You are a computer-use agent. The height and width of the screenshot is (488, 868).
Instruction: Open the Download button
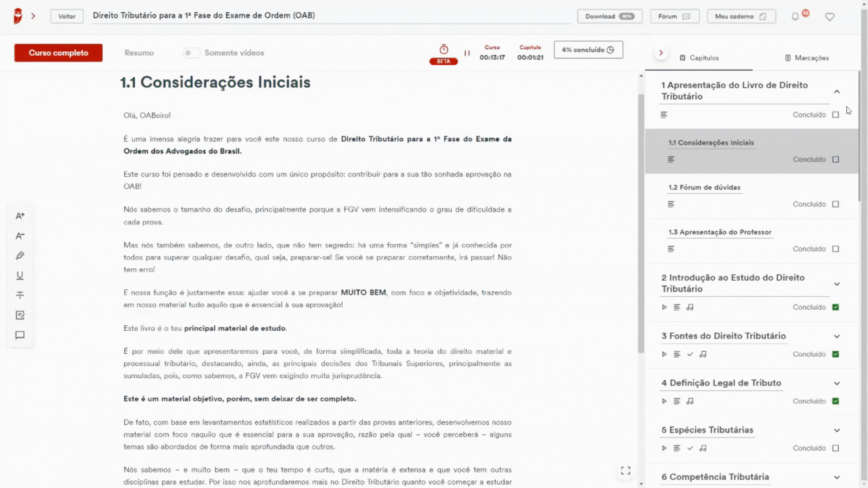point(609,16)
